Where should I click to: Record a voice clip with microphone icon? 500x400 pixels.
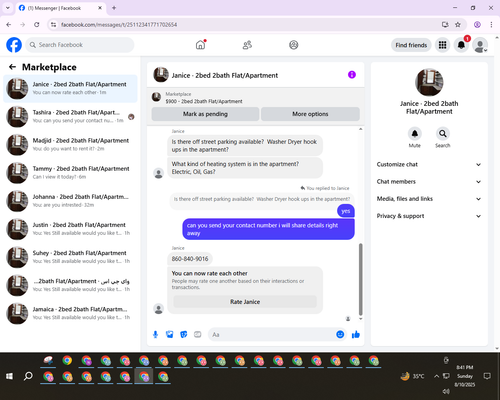155,334
